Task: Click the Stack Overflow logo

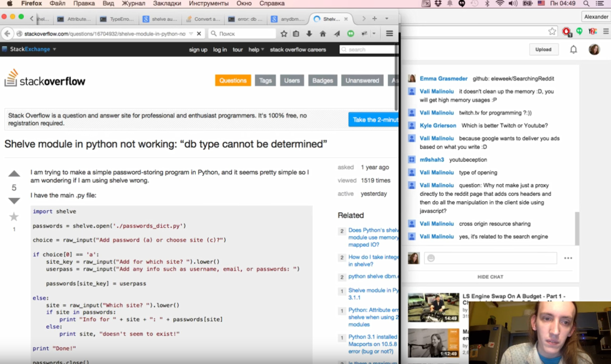Action: coord(45,78)
